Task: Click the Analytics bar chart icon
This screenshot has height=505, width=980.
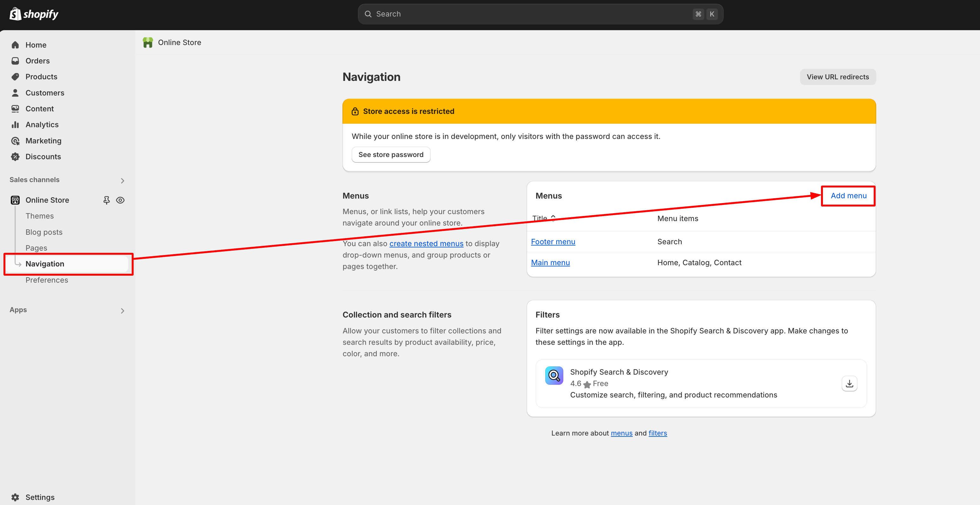Action: point(15,125)
